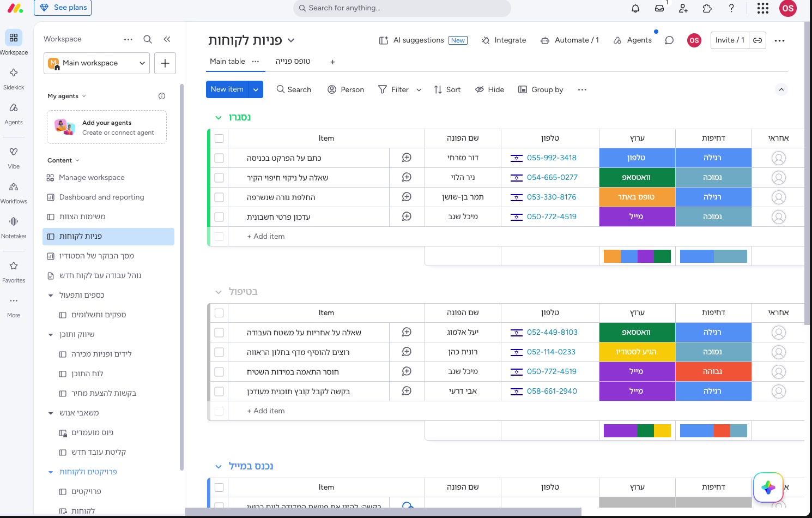Click the OS profile avatar in top bar
This screenshot has height=518, width=812.
(788, 8)
